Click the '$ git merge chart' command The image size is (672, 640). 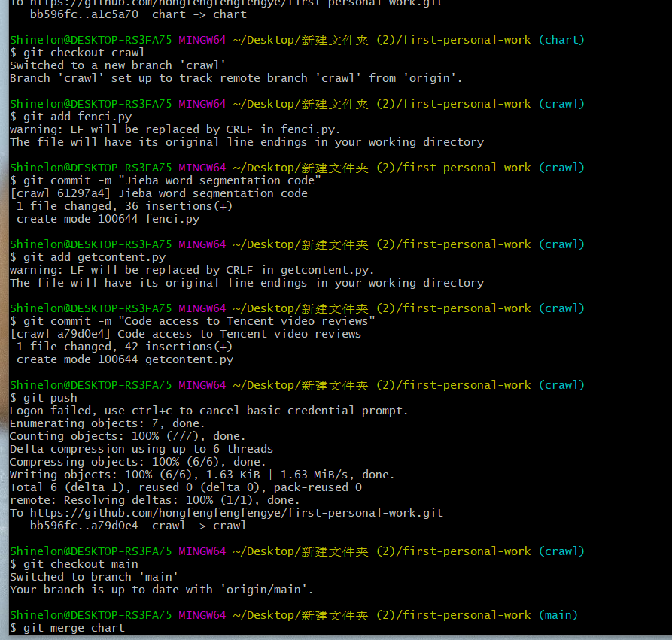pyautogui.click(x=67, y=629)
